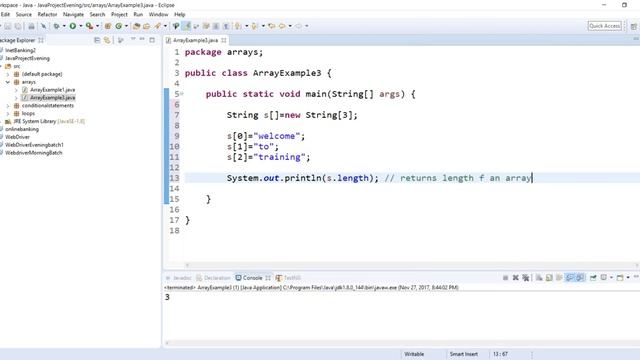Image resolution: width=640 pixels, height=360 pixels.
Task: Switch to the Javadoc tab
Action: click(x=179, y=278)
